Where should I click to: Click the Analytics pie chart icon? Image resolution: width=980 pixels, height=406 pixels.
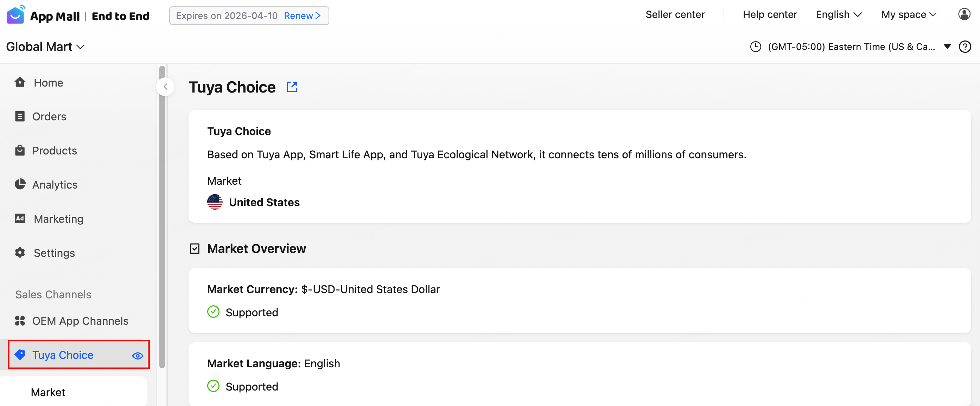click(20, 184)
